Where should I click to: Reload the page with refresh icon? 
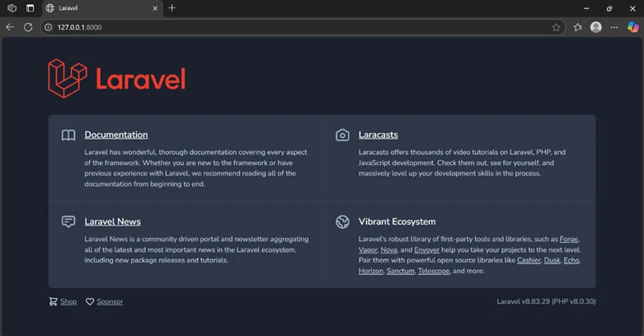point(28,27)
